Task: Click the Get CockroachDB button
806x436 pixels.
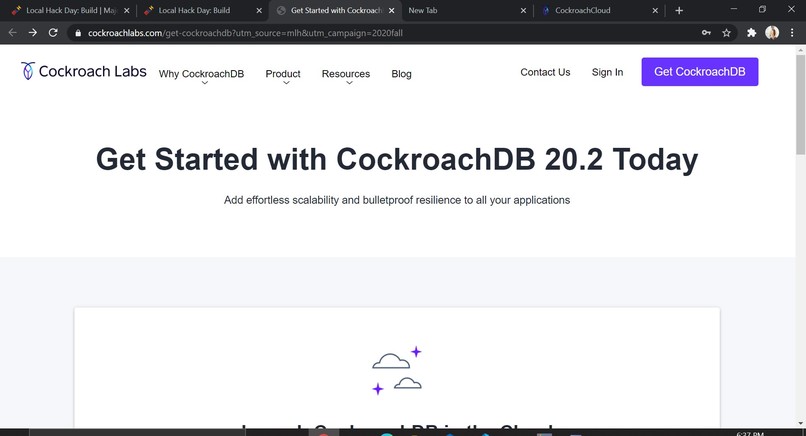Action: click(x=700, y=71)
